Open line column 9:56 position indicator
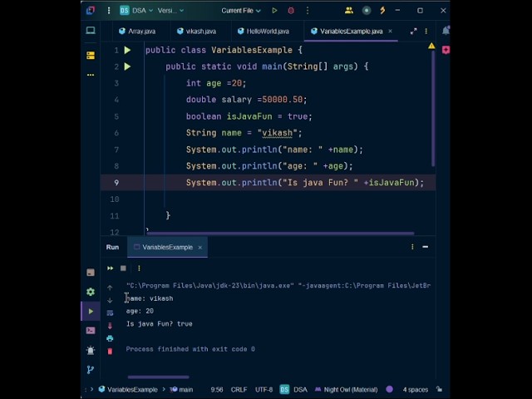Screen dimensions: 532x399 click(x=217, y=390)
